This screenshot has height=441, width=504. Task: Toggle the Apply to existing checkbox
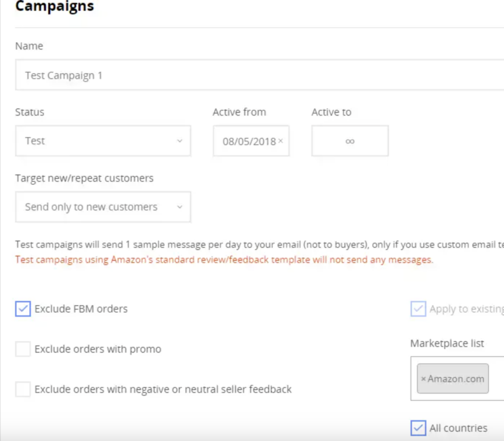pos(418,309)
